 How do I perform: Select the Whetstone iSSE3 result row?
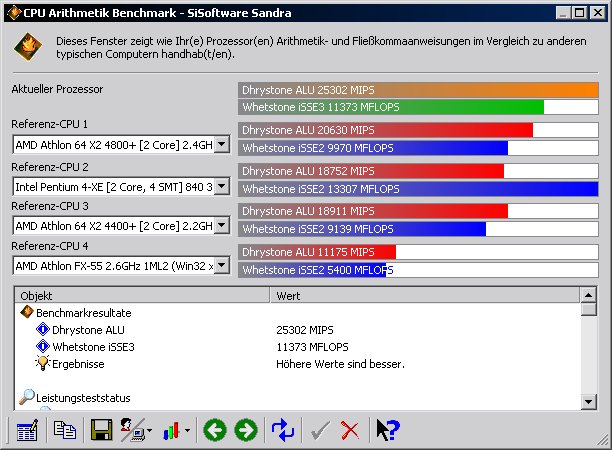pos(298,347)
